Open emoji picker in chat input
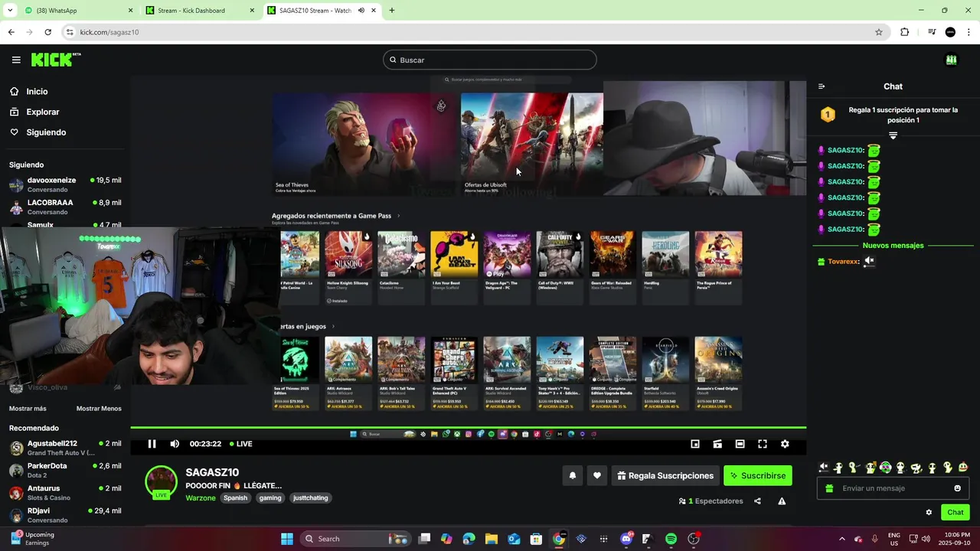This screenshot has height=551, width=980. point(958,488)
